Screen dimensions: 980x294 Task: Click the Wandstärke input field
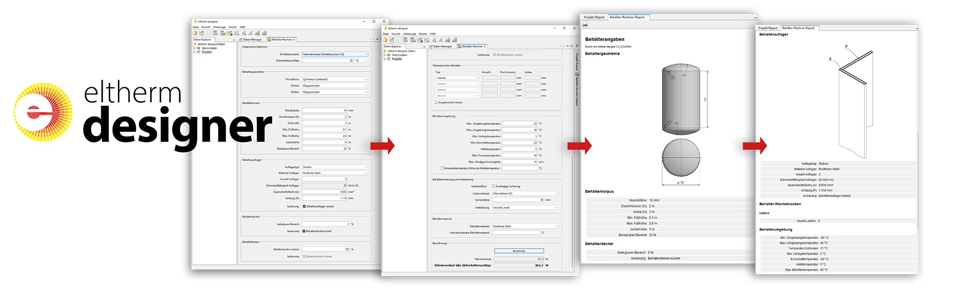tap(325, 110)
